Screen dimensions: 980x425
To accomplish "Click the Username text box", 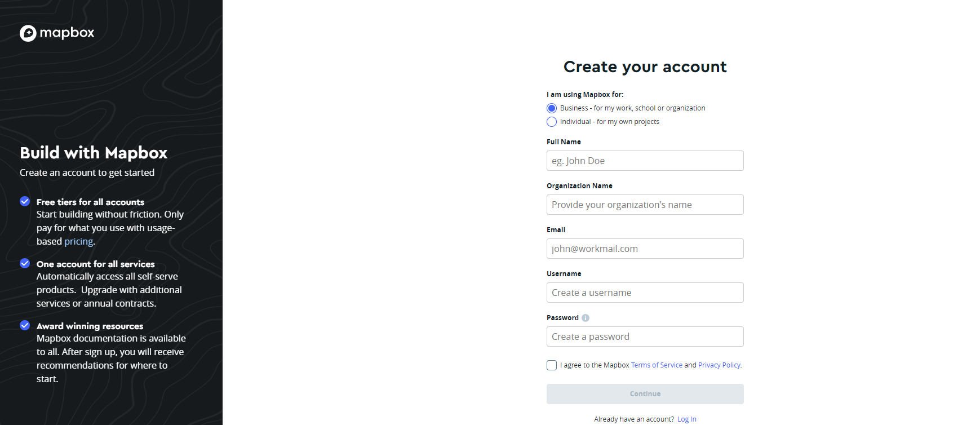I will tap(645, 293).
